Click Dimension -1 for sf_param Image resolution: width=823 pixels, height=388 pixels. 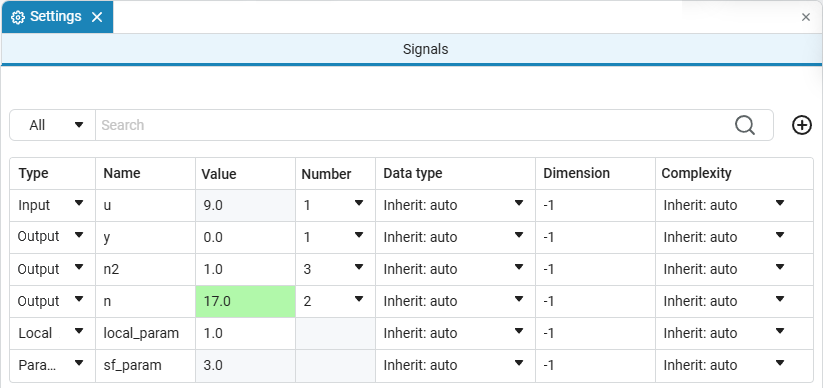596,365
